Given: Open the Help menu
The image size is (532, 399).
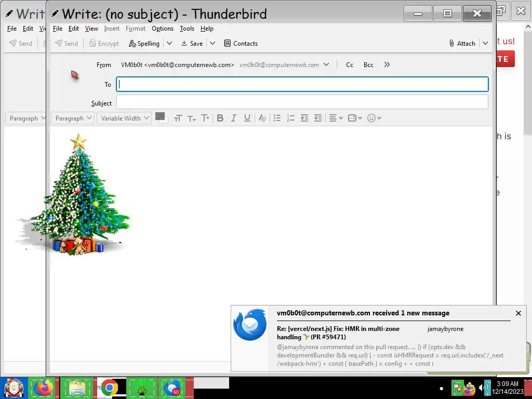Looking at the screenshot, I should tap(207, 29).
